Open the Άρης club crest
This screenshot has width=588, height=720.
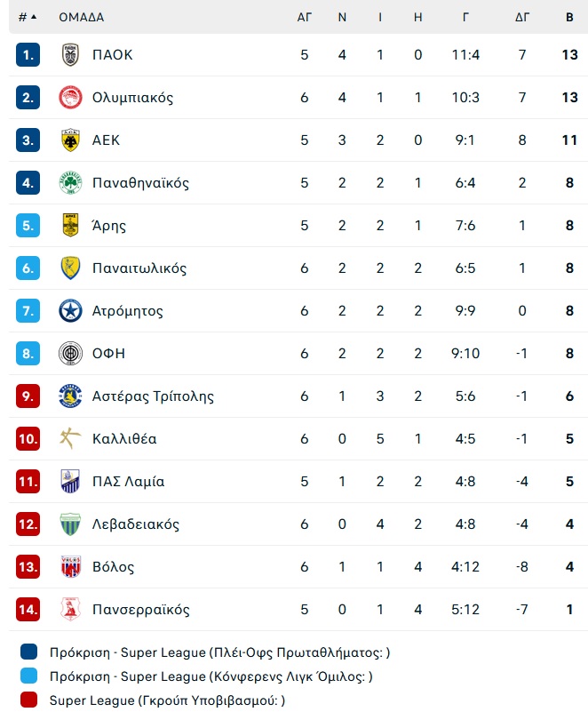pos(70,226)
